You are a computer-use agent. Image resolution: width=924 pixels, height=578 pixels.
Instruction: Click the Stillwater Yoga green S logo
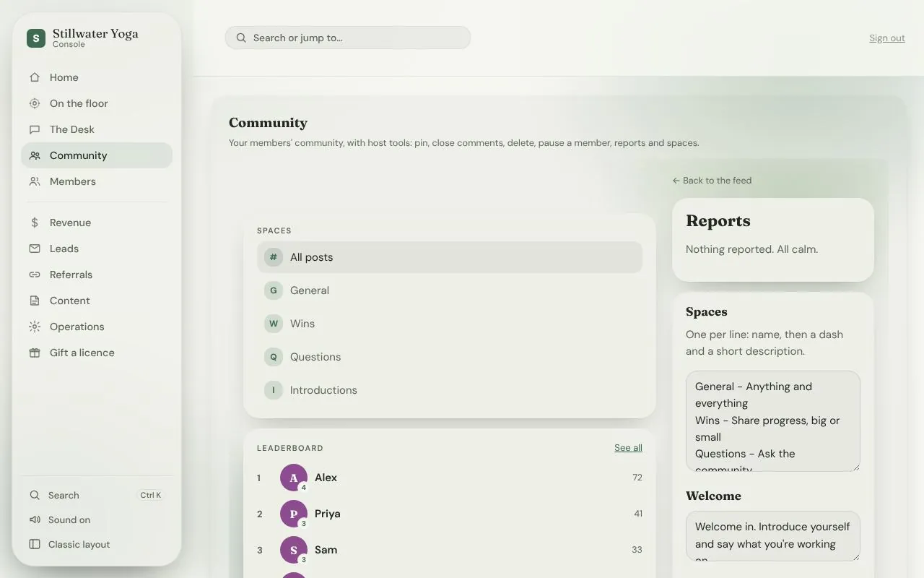[x=36, y=38]
